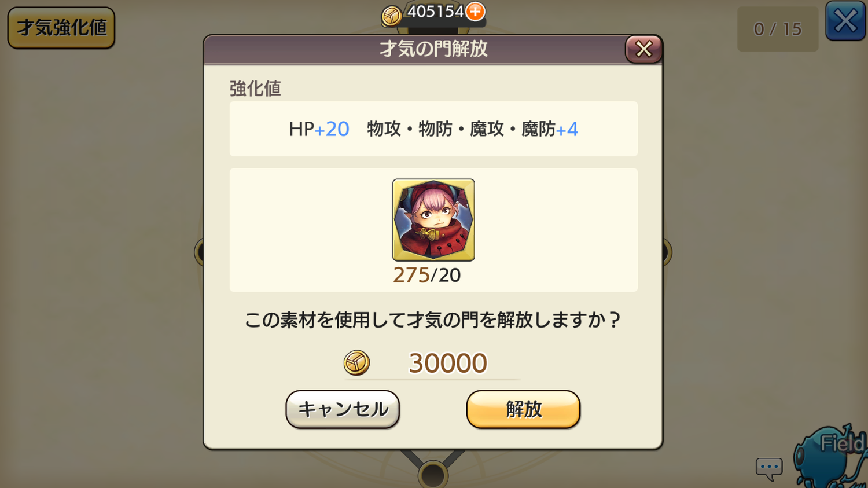Select the pink-haired character material portrait
Screen dimensions: 868x488
tap(433, 220)
